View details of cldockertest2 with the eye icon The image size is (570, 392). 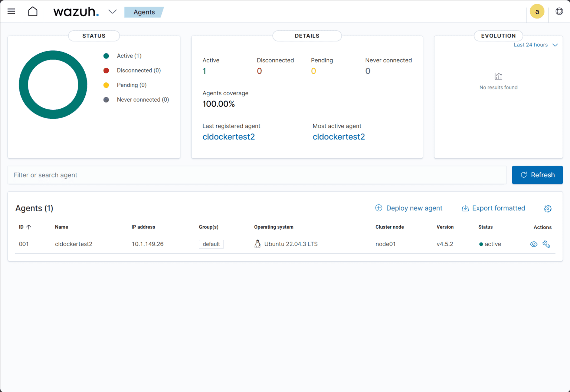[534, 244]
